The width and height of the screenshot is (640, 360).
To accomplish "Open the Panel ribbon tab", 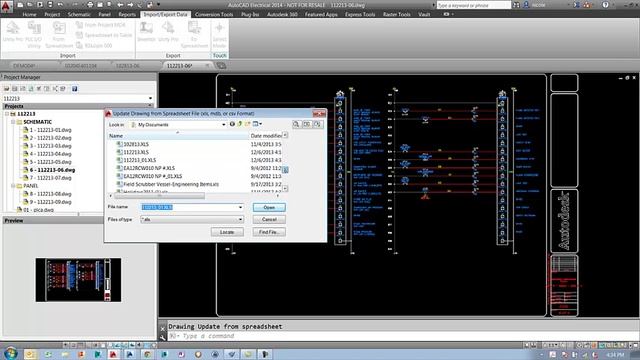I will [x=104, y=14].
